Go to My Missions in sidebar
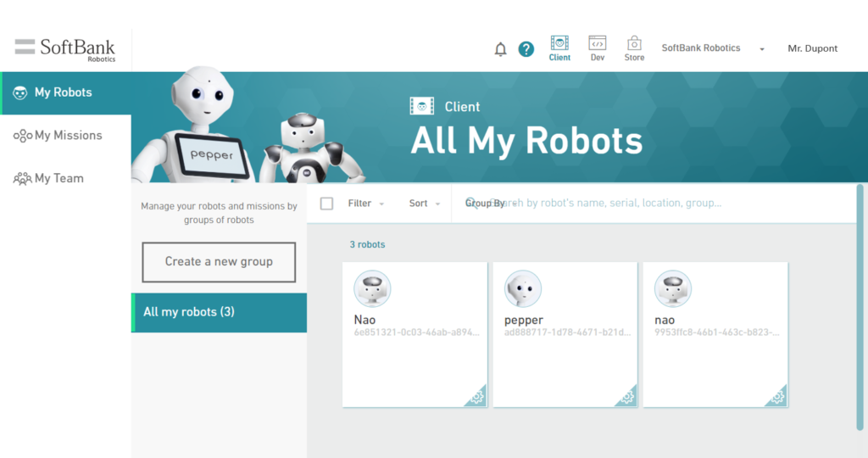The image size is (868, 458). 67,136
